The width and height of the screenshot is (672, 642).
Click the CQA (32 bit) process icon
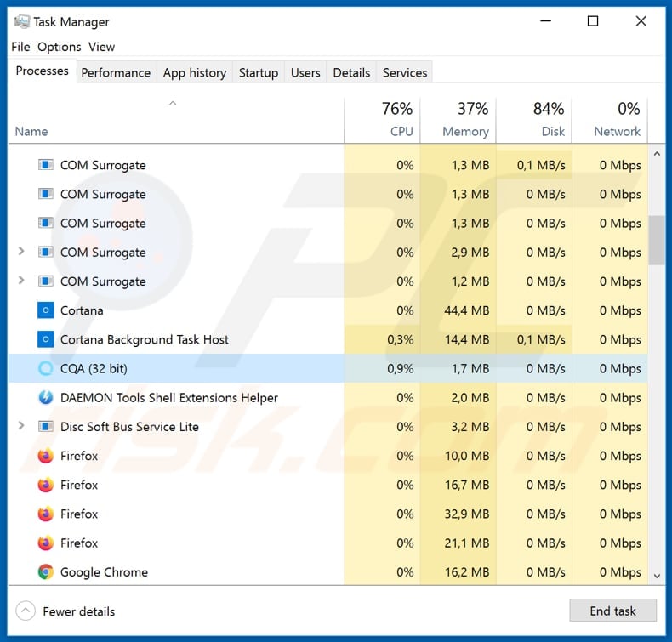point(45,369)
